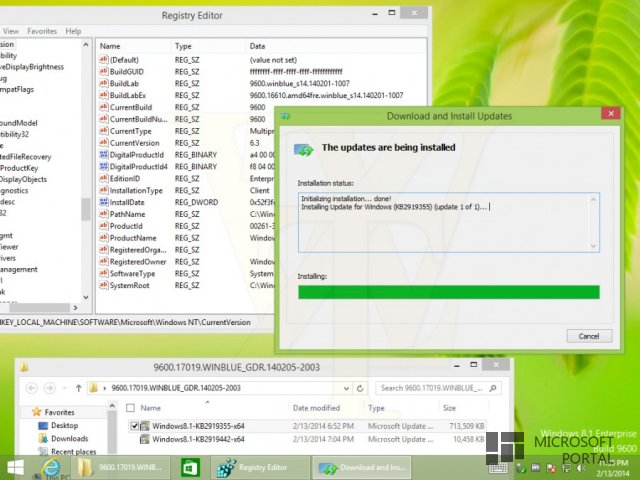Screen dimensions: 640x480
Task: Select the DigitalProductId4 binary value icon
Action: pos(104,167)
